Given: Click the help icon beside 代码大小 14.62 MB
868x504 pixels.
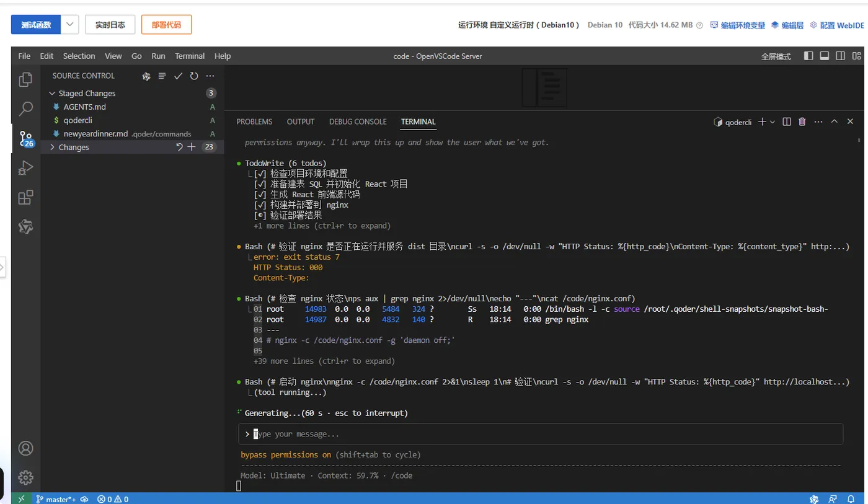Looking at the screenshot, I should pos(699,25).
